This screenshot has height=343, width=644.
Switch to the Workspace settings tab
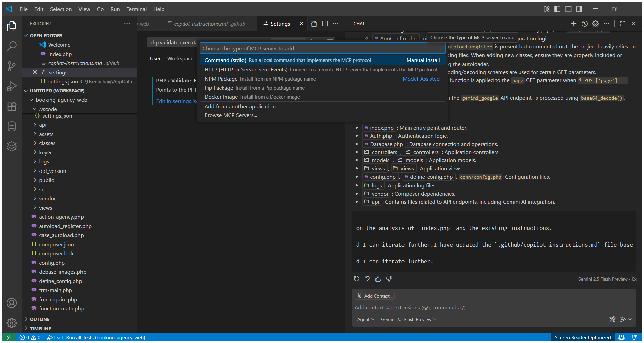(x=180, y=58)
